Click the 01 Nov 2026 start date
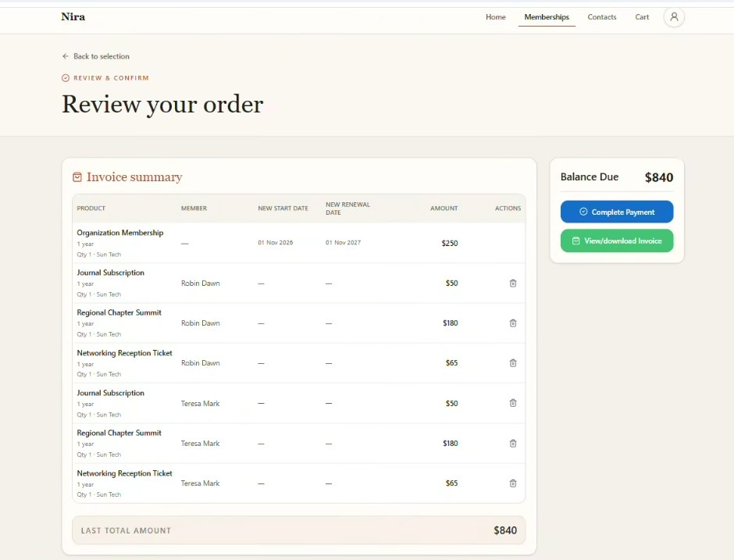The width and height of the screenshot is (734, 560). point(275,243)
